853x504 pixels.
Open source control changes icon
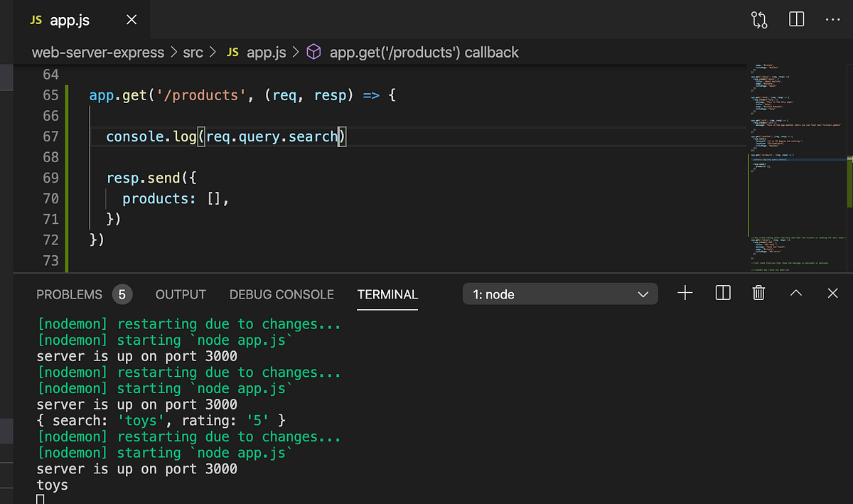[x=760, y=19]
